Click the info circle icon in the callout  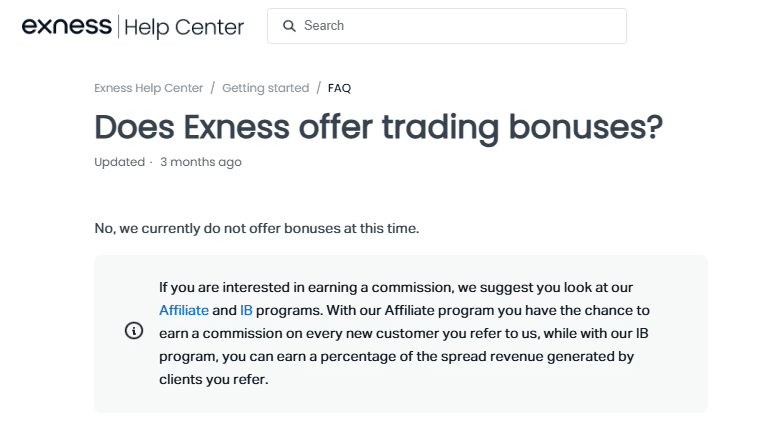pyautogui.click(x=134, y=330)
